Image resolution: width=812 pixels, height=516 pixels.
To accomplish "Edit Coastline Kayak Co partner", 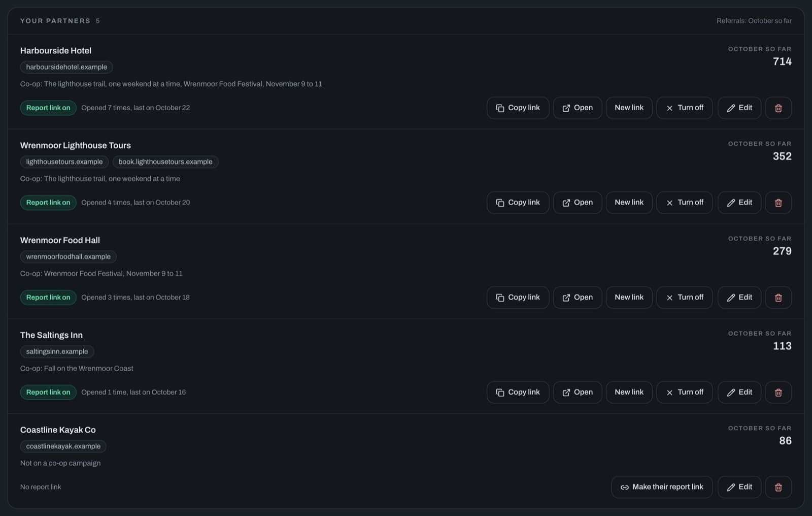I will pos(739,487).
